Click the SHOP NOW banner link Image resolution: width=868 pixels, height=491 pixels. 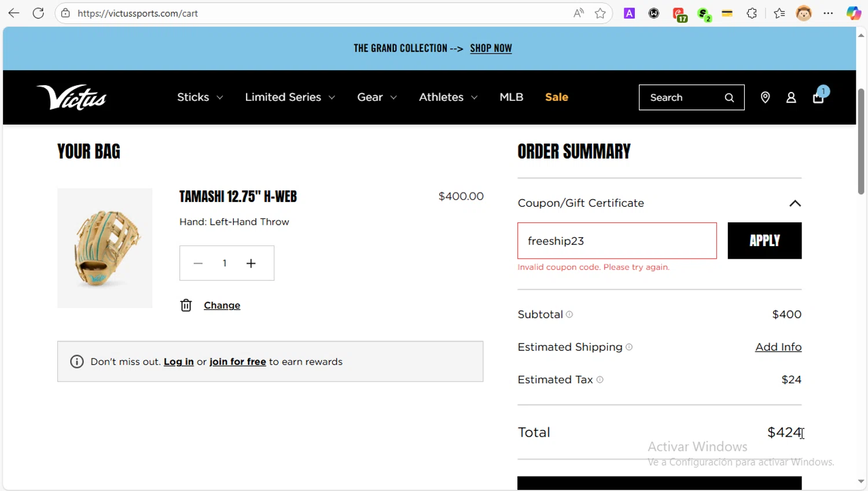(491, 48)
